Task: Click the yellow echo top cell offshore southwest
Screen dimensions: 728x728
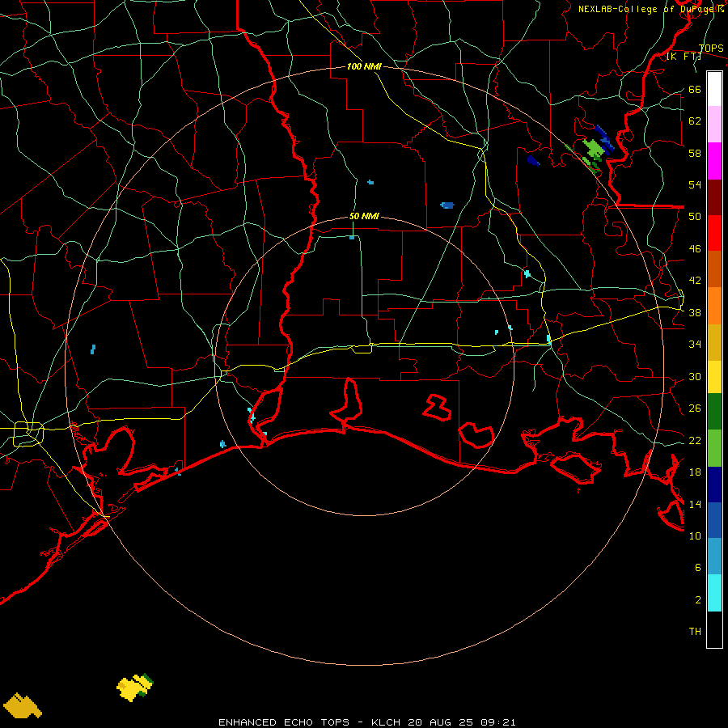Action: tap(132, 688)
